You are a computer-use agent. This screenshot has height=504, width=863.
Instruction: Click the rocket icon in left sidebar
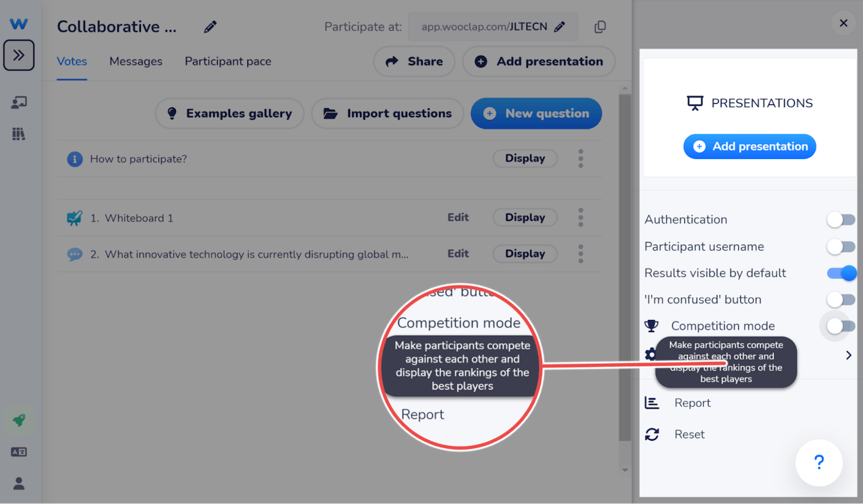point(19,420)
